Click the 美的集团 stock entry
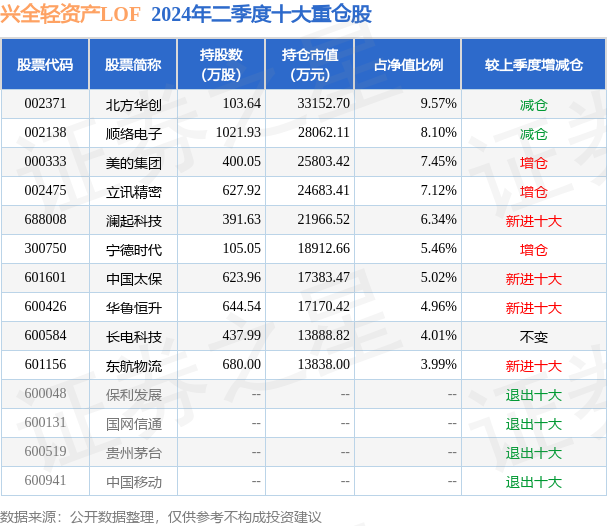This screenshot has width=607, height=526. [134, 163]
